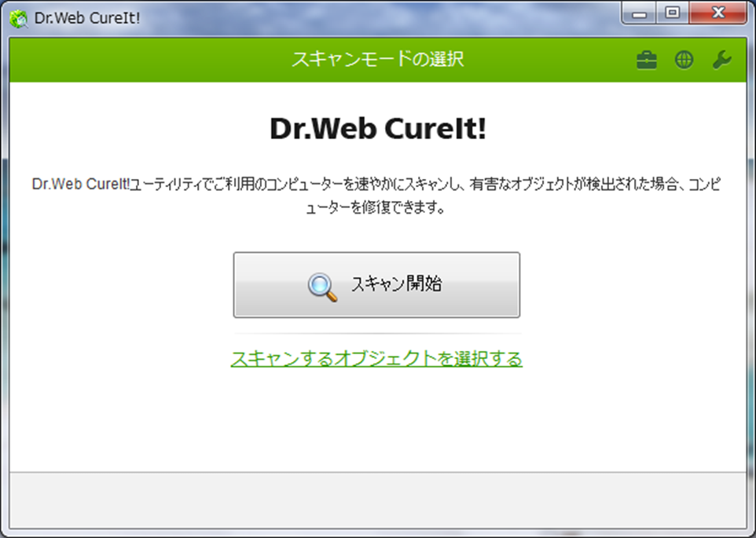Minimize the Dr.Web CureIt! window
The image size is (756, 538).
pos(640,14)
